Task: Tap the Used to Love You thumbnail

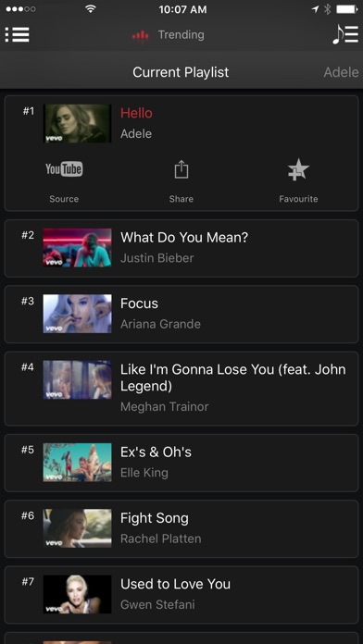Action: pyautogui.click(x=77, y=594)
